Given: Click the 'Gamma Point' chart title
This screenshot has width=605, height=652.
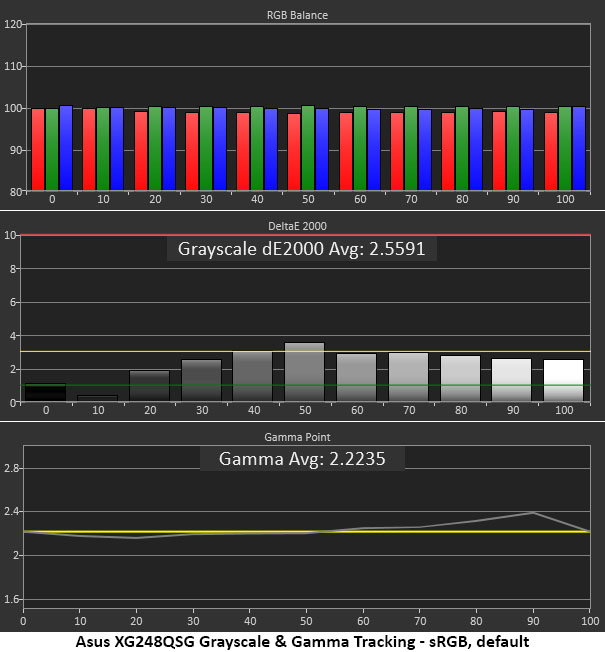Looking at the screenshot, I should (x=297, y=437).
